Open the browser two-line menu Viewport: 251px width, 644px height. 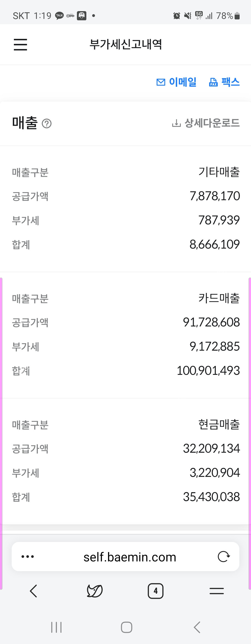point(217,591)
